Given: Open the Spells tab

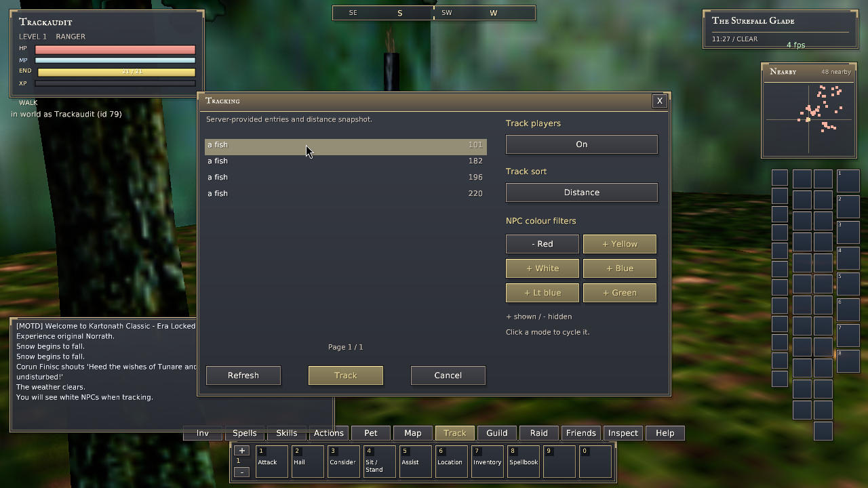Looking at the screenshot, I should click(245, 433).
